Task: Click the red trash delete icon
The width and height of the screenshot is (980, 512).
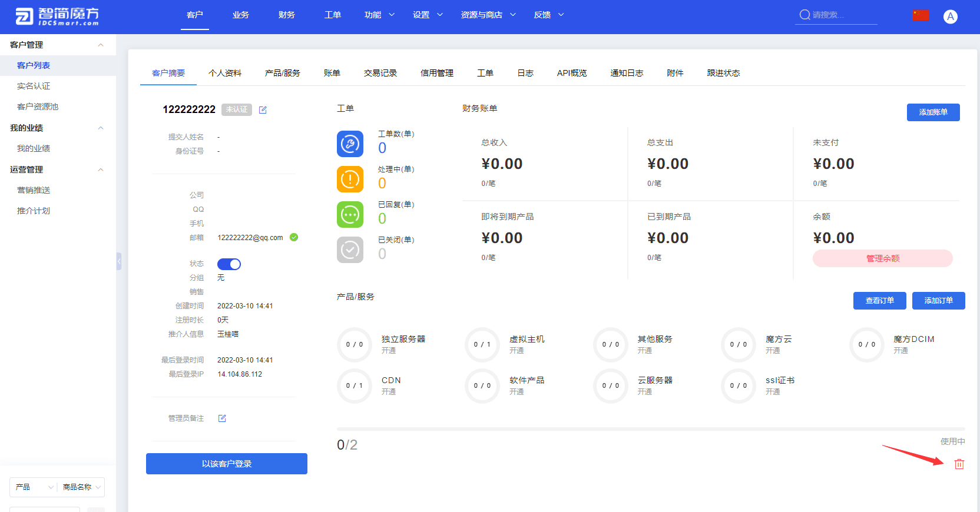Action: (959, 464)
